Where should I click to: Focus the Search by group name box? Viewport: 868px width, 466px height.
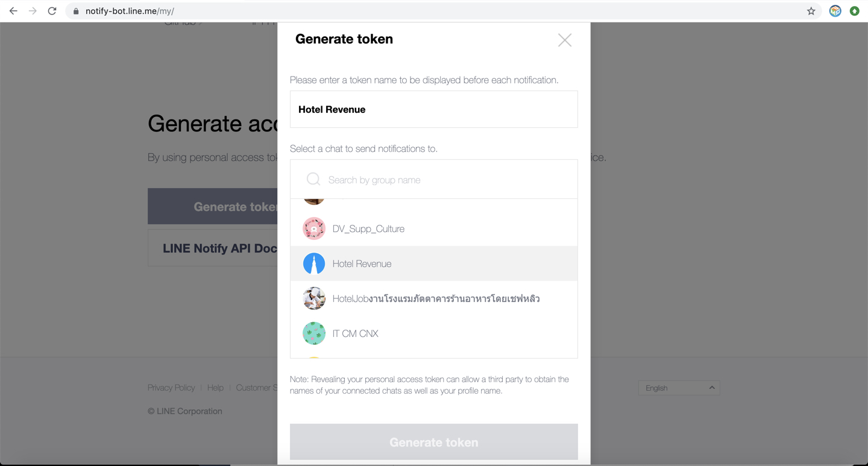point(434,179)
